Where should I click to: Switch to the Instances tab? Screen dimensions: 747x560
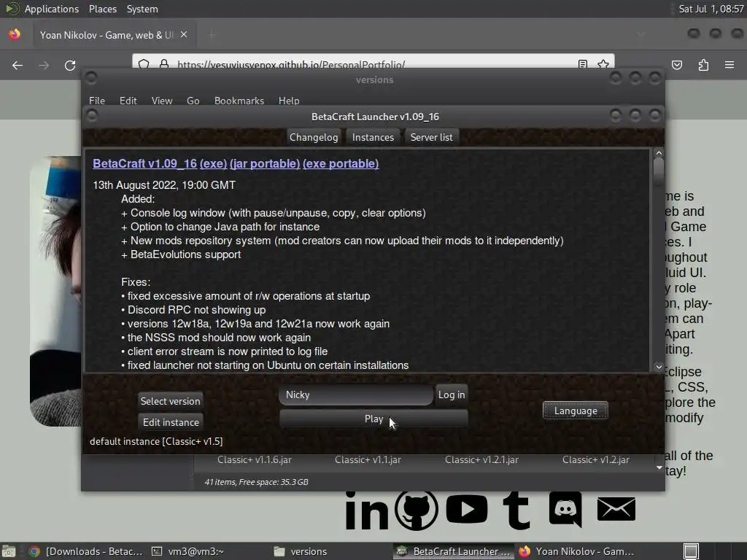373,137
